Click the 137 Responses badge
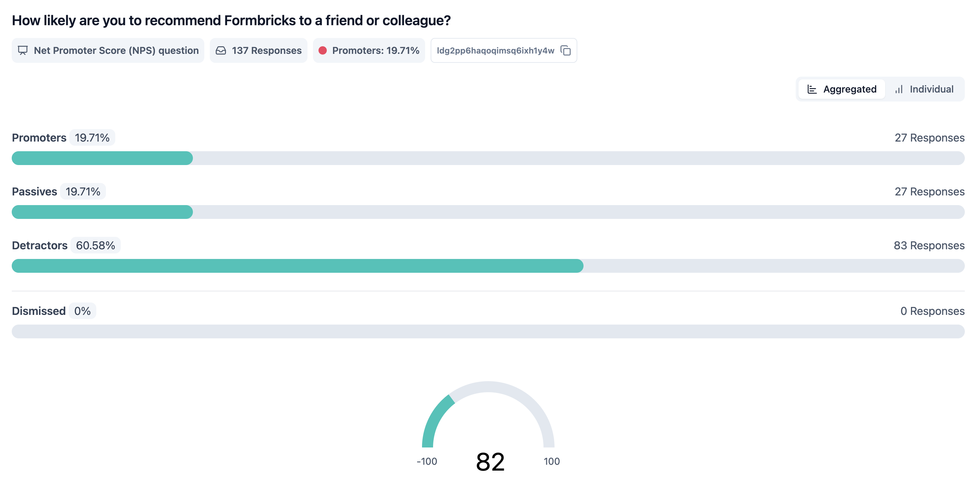This screenshot has width=980, height=482. tap(259, 51)
